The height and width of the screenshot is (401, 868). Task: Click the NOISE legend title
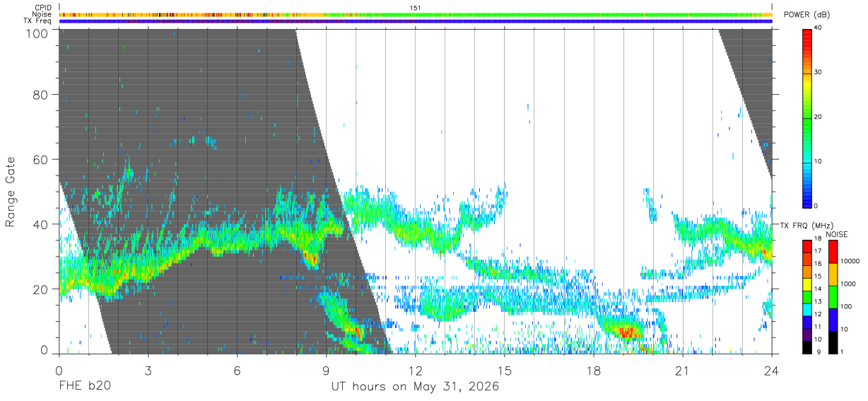(837, 234)
